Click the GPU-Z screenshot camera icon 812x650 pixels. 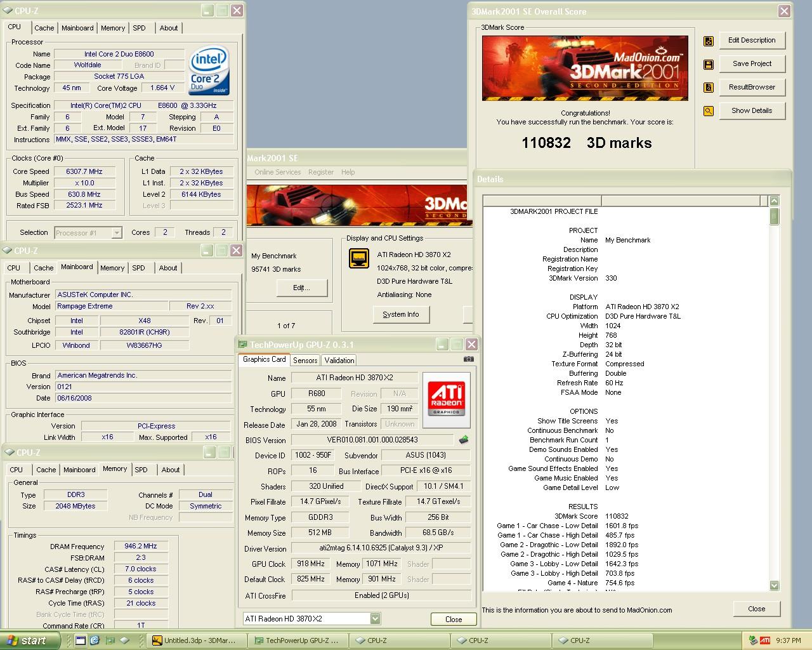(x=469, y=359)
